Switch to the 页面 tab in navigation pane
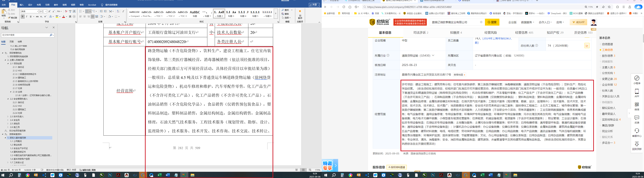The height and width of the screenshot is (178, 644). (11, 42)
